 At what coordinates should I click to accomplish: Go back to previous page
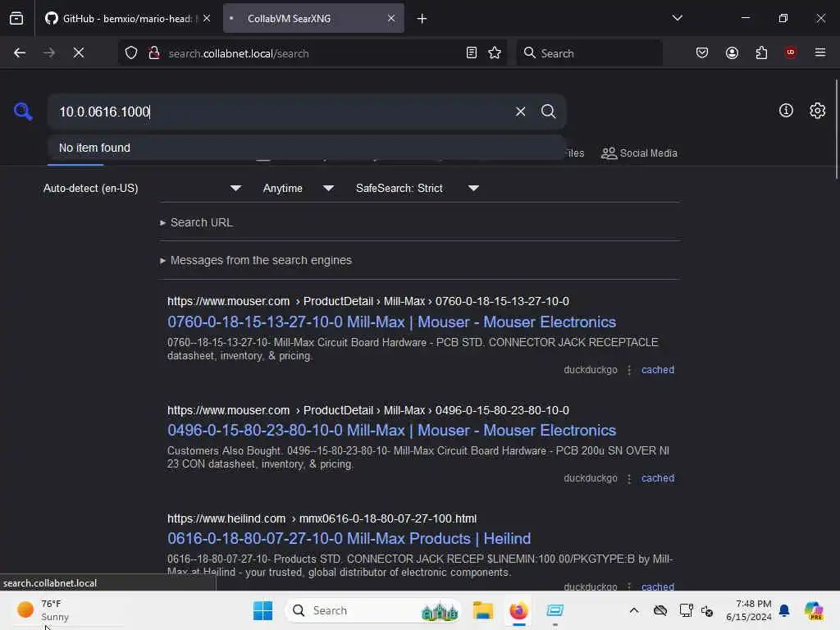[x=20, y=52]
